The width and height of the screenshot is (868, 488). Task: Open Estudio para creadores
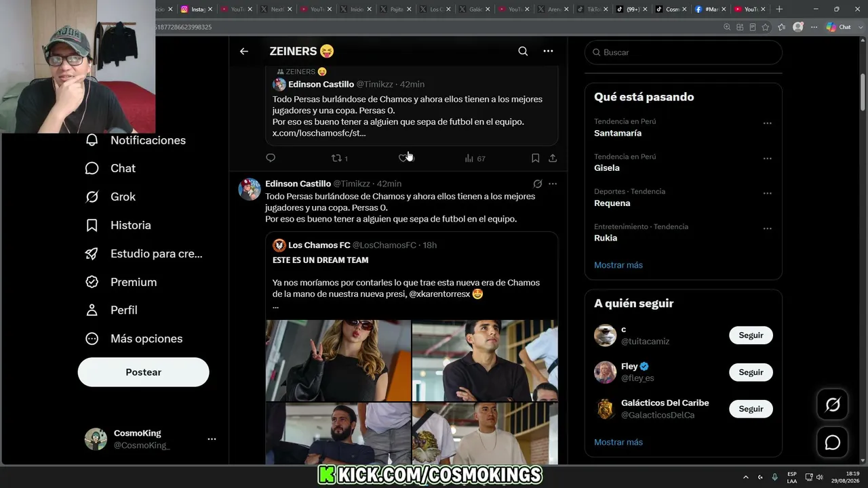[144, 253]
